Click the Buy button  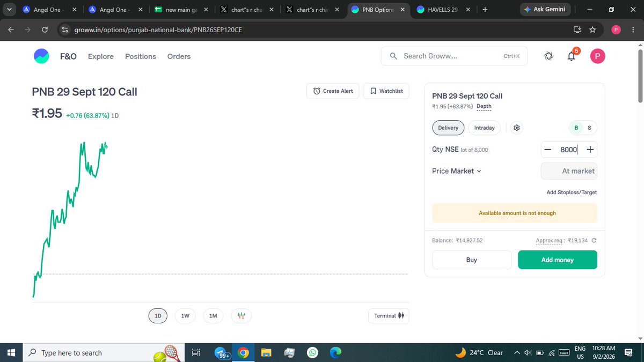coord(472,260)
